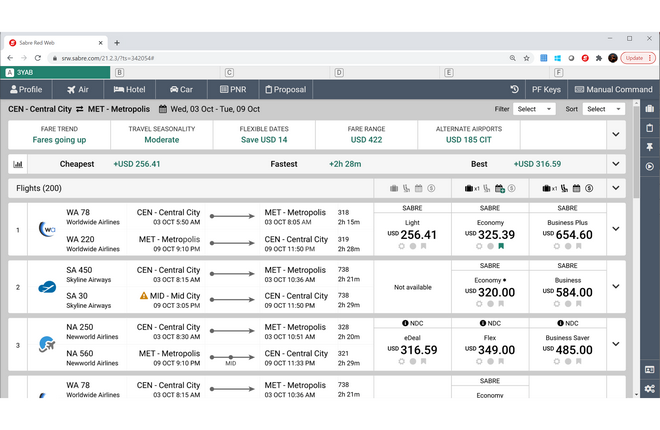
Task: Select the grey circle under Business Saver 485.00
Action: pyautogui.click(x=568, y=361)
